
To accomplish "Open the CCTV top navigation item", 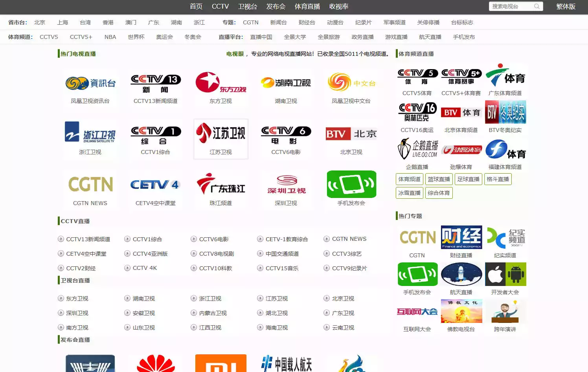I will (x=220, y=7).
